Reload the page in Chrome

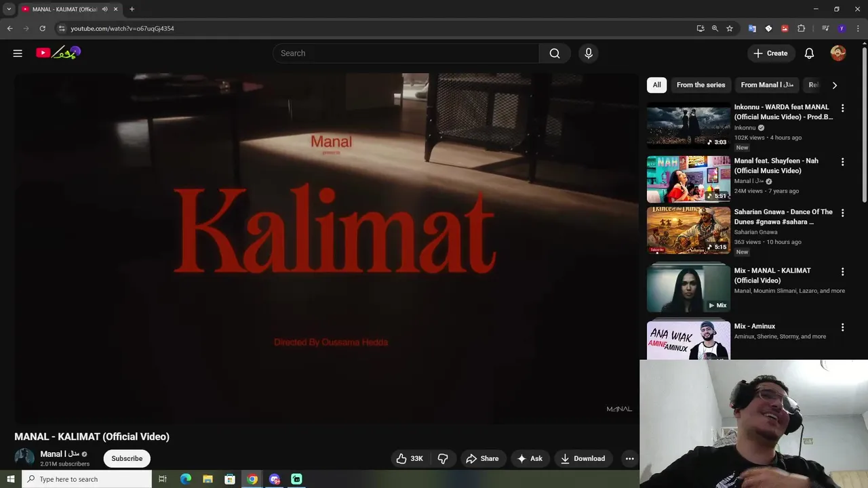pyautogui.click(x=42, y=28)
